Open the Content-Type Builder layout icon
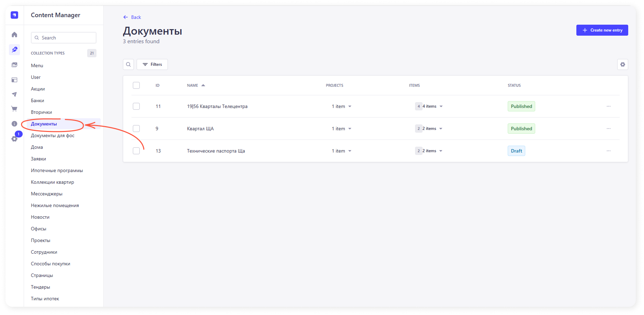The height and width of the screenshot is (315, 644). pos(14,80)
